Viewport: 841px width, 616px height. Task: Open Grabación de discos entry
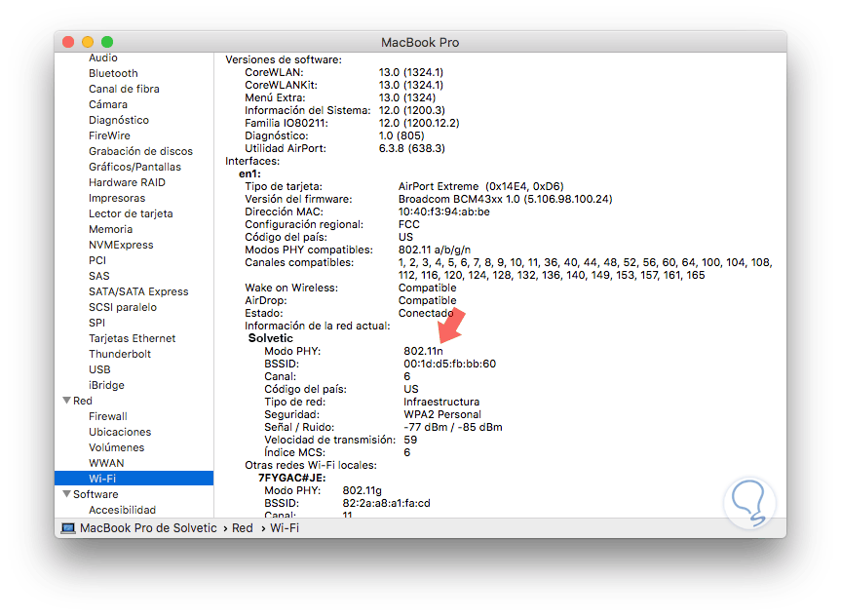pyautogui.click(x=140, y=151)
